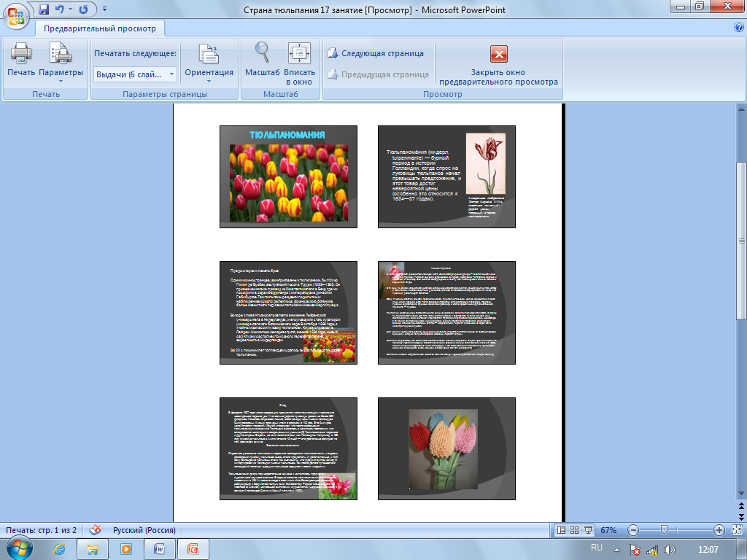
Task: Click the zoom in plus button
Action: (719, 530)
